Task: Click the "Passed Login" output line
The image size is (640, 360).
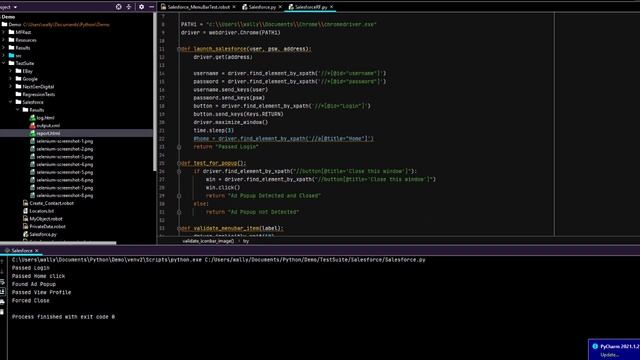Action: pyautogui.click(x=31, y=268)
